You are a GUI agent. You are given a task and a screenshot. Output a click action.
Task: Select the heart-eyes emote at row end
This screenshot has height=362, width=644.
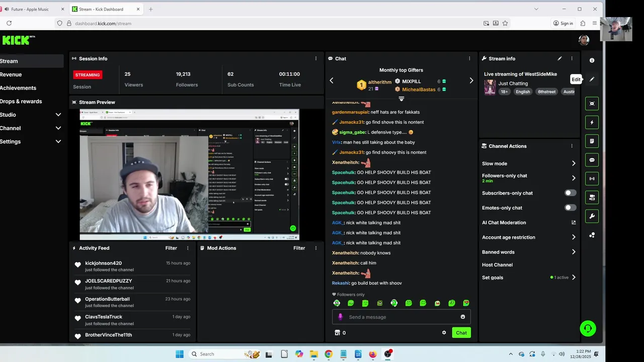pos(466,303)
